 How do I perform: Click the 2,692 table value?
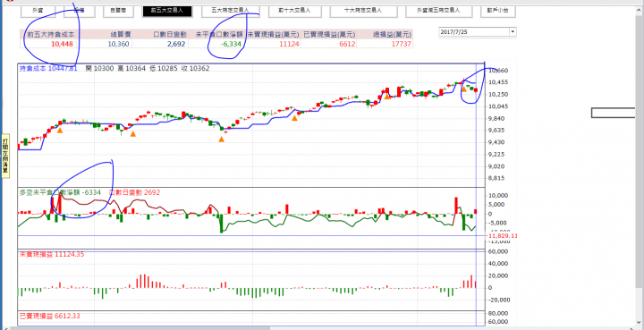click(176, 44)
